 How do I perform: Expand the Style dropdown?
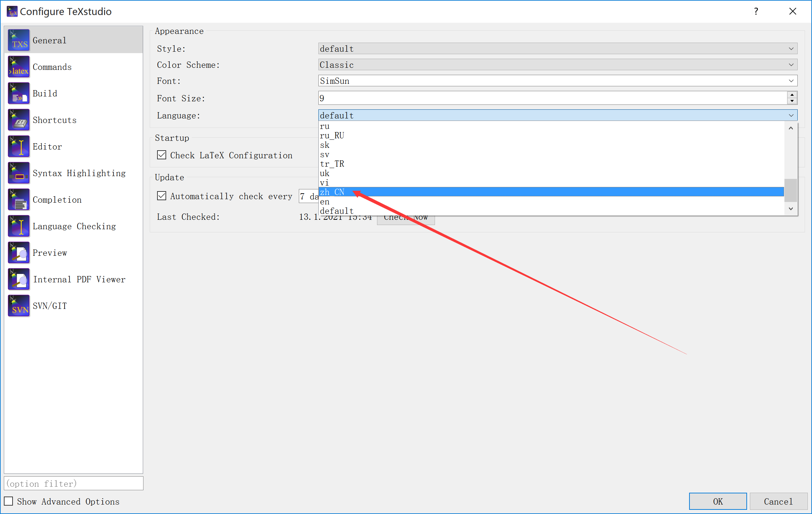pos(558,49)
